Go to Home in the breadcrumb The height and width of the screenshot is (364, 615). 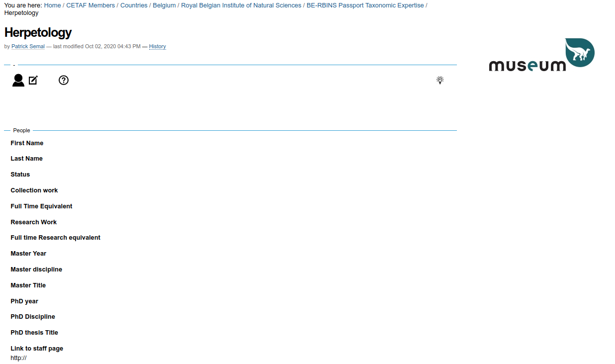[x=52, y=5]
